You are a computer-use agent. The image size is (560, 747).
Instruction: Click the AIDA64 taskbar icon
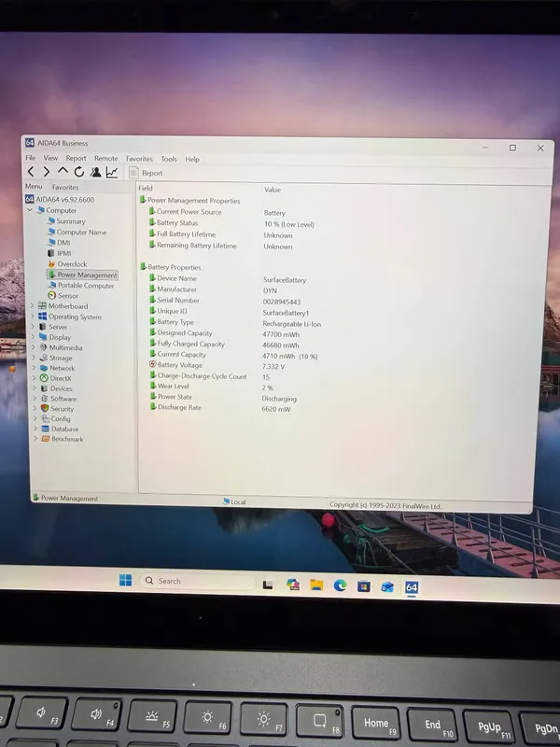pyautogui.click(x=412, y=587)
